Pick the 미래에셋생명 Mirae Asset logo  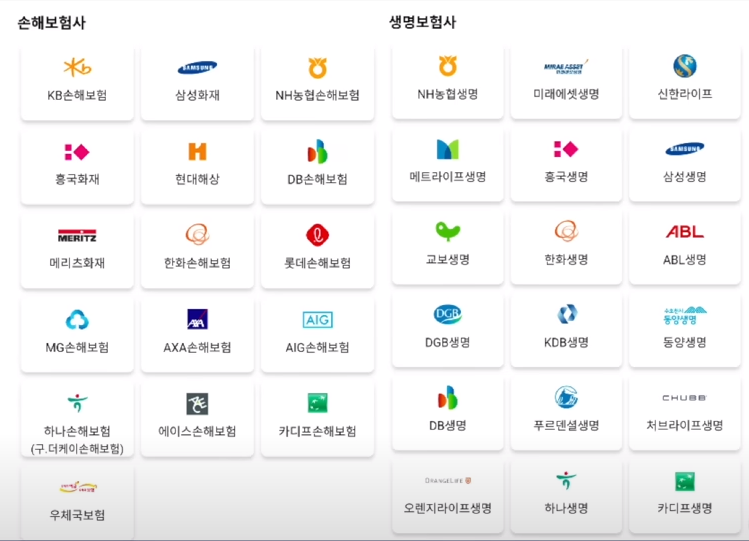coord(566,67)
